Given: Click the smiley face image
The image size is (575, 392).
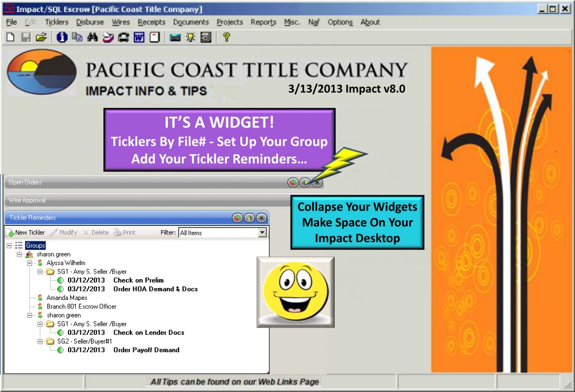Looking at the screenshot, I should point(295,292).
